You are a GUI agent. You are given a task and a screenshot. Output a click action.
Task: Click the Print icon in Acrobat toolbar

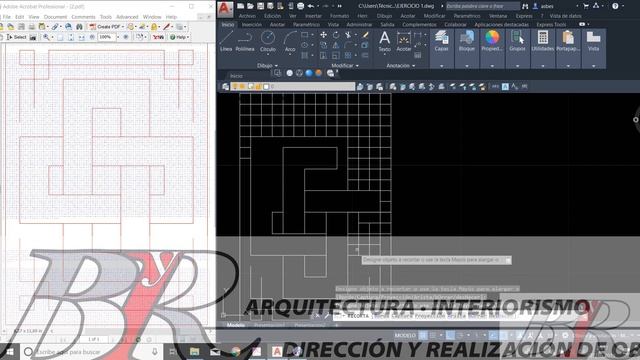[x=31, y=27]
